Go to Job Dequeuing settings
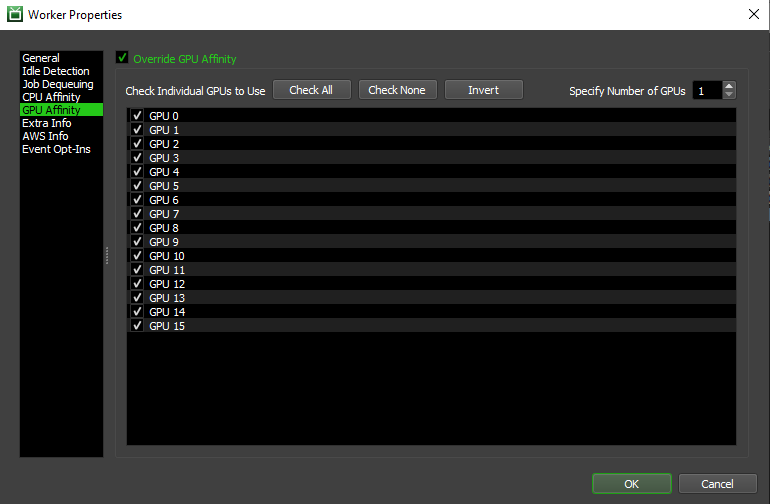770x504 pixels. coord(57,84)
